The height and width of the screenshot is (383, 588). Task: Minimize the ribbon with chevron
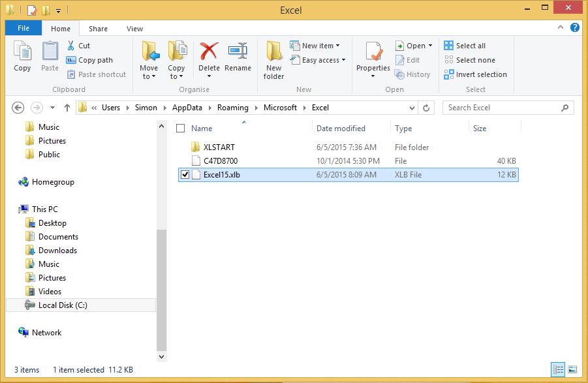pyautogui.click(x=560, y=27)
